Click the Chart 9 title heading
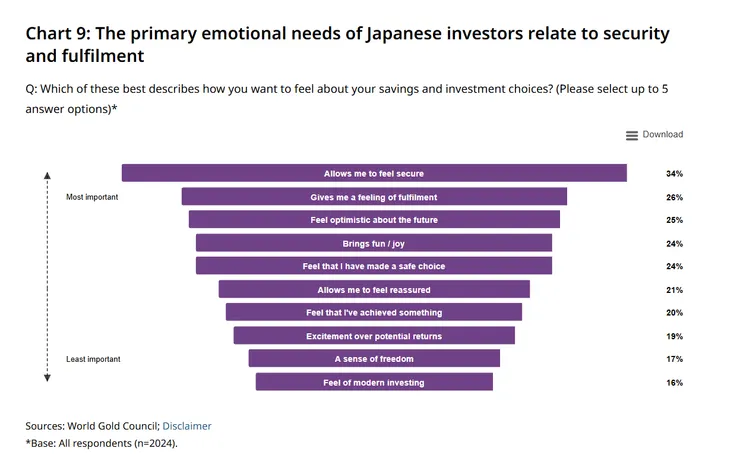This screenshot has height=457, width=740. [347, 44]
